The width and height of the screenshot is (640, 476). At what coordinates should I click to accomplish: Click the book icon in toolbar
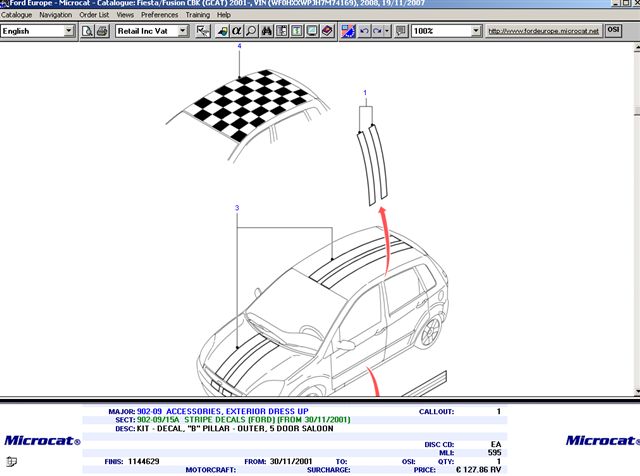(327, 32)
